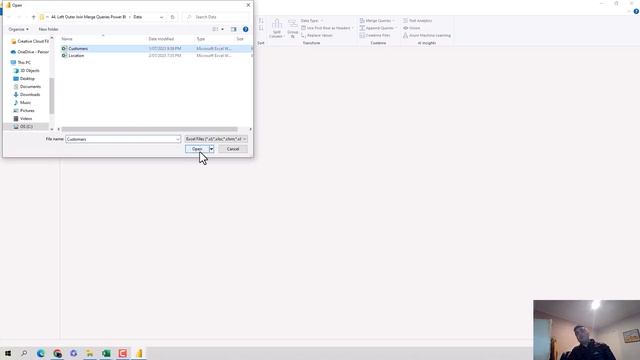Click Use First Row as Headers
The width and height of the screenshot is (640, 360).
[x=327, y=28]
